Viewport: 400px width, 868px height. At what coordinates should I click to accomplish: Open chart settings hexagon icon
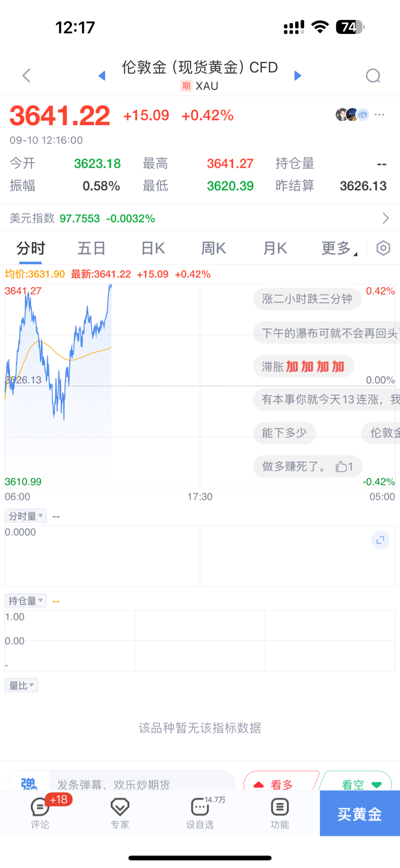tap(383, 248)
